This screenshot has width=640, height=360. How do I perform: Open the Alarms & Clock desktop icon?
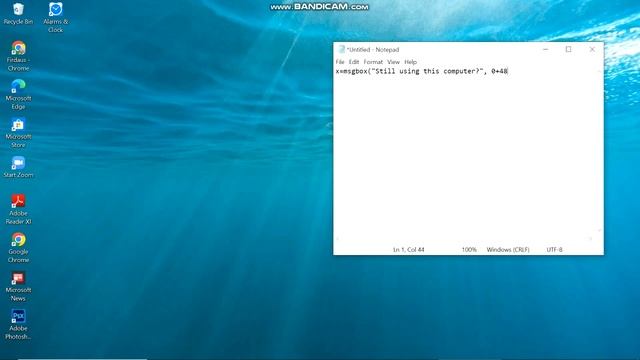[x=56, y=17]
